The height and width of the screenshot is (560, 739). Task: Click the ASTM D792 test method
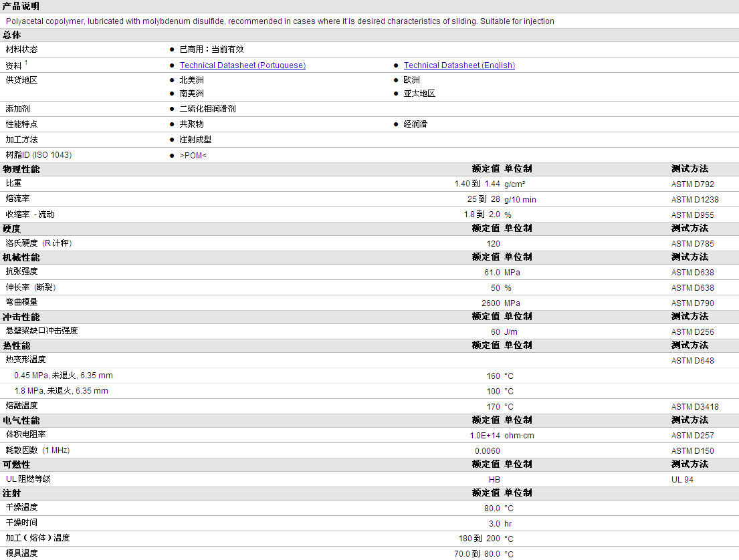coord(692,184)
